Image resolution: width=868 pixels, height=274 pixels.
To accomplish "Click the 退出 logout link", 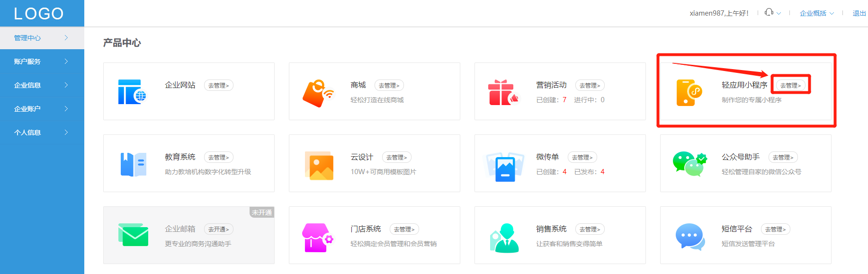I will [859, 13].
